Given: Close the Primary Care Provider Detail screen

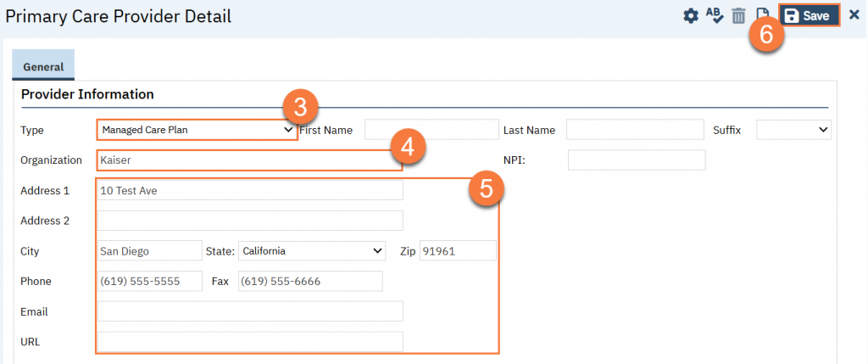Looking at the screenshot, I should pos(854,15).
